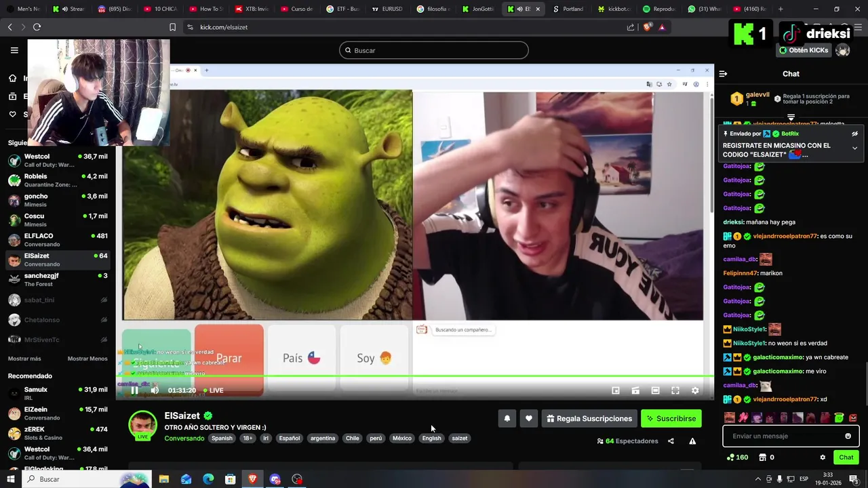Screen dimensions: 868x488
Task: Click the stream progress bar
Action: (414, 376)
